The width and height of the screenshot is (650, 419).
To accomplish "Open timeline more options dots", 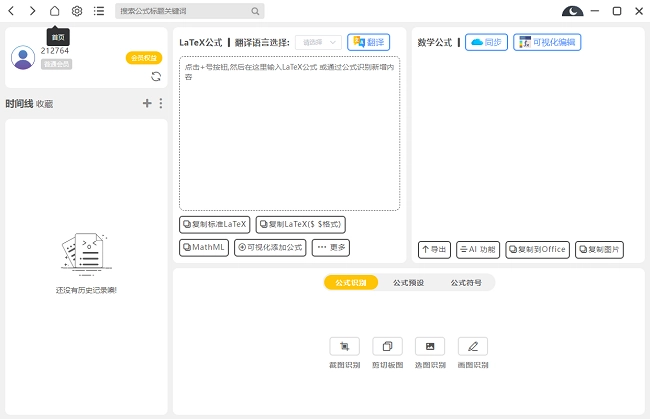I will click(161, 103).
